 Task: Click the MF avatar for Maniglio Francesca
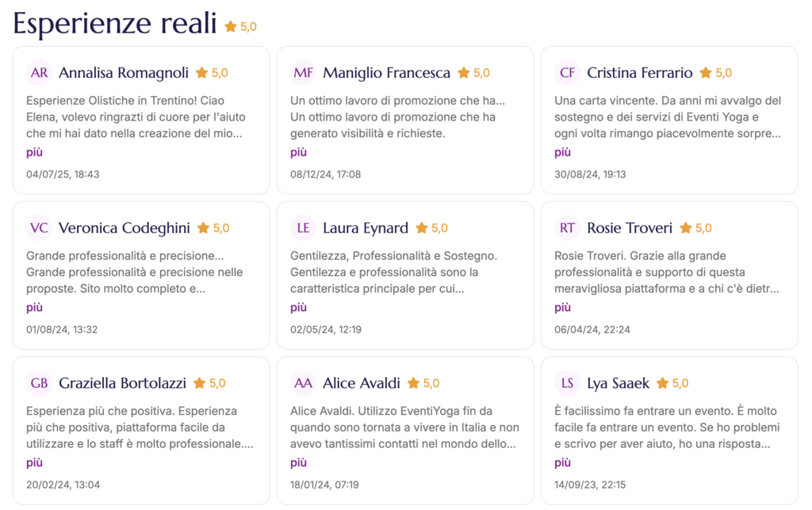point(304,73)
